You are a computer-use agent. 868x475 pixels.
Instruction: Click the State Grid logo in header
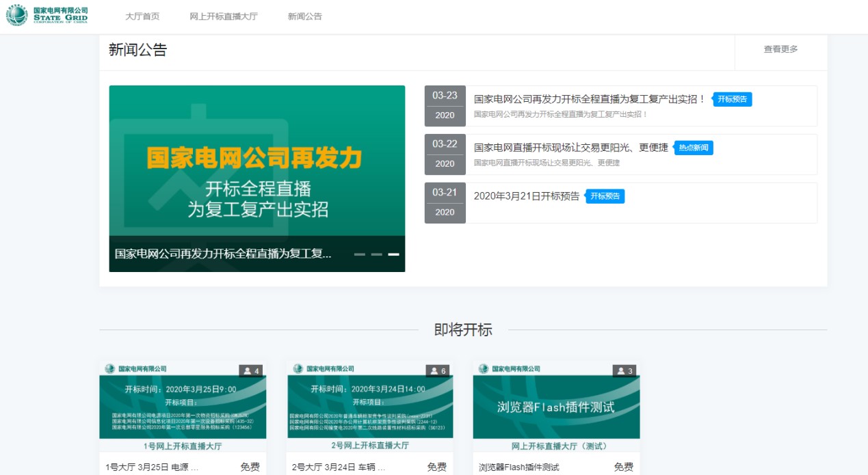point(47,15)
